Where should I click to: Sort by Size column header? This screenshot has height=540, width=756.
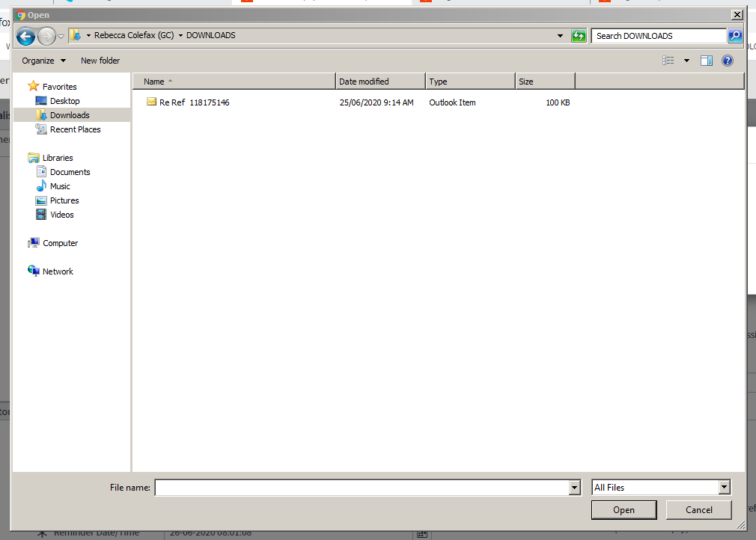click(545, 82)
